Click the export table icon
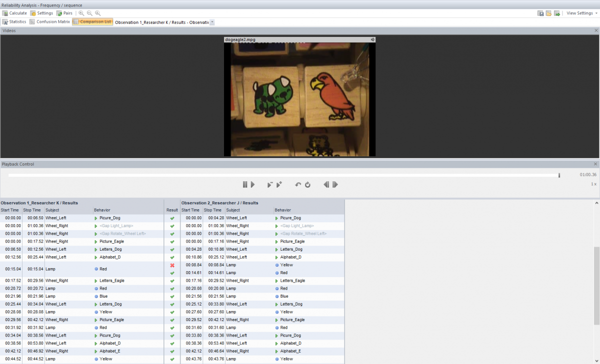Image resolution: width=600 pixels, height=364 pixels. point(556,13)
